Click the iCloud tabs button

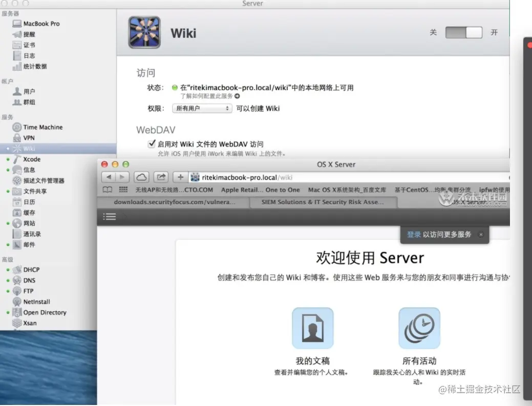point(141,177)
